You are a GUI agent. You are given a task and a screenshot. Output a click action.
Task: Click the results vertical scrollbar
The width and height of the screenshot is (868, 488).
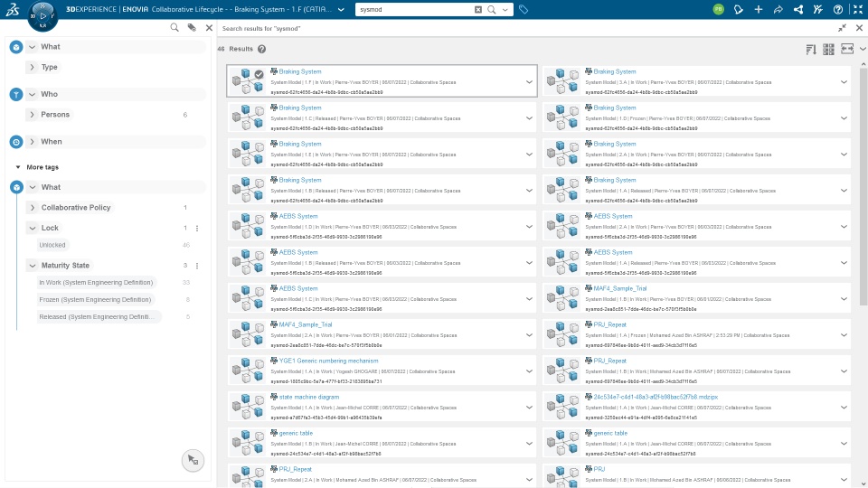tap(863, 185)
